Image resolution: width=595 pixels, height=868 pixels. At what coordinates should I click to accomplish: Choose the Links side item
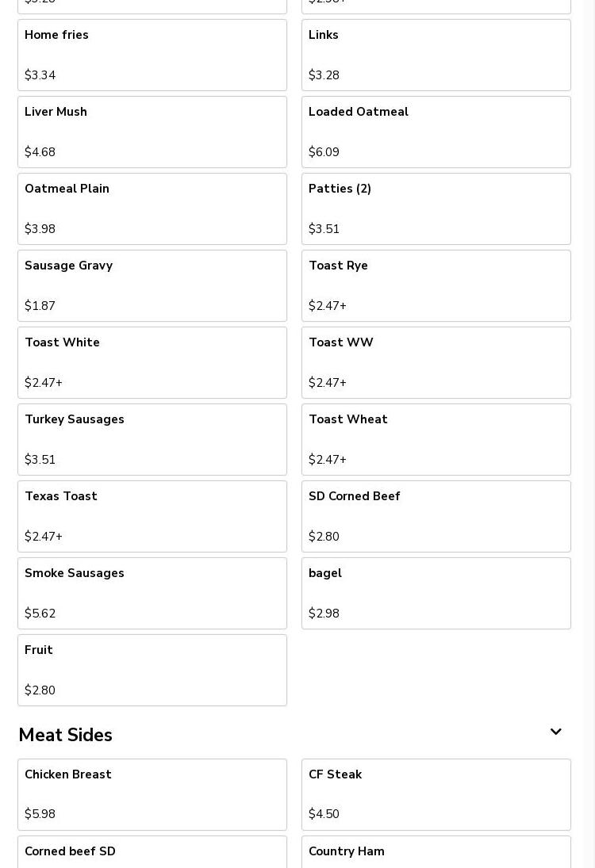[x=436, y=55]
